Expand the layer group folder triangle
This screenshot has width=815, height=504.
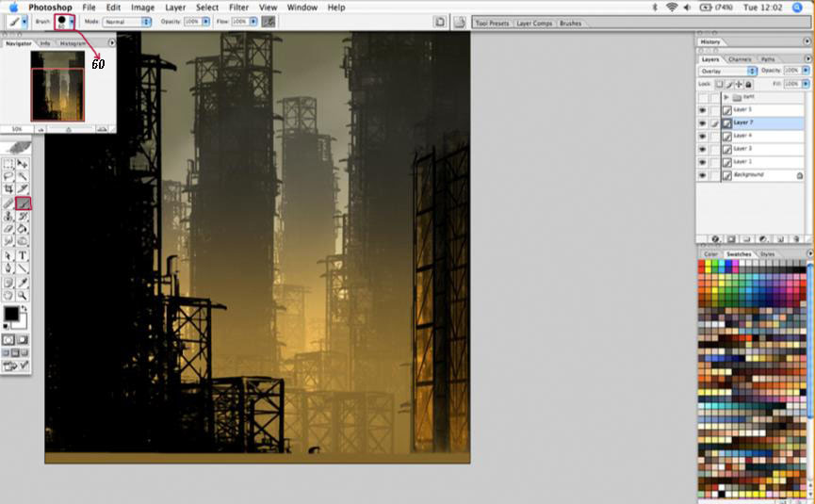(x=726, y=98)
